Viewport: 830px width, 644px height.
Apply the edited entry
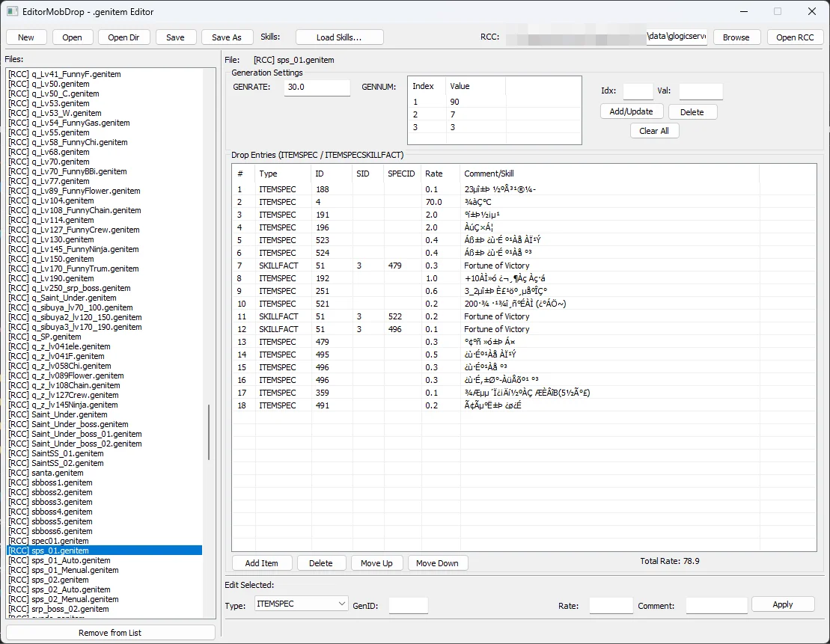(783, 604)
